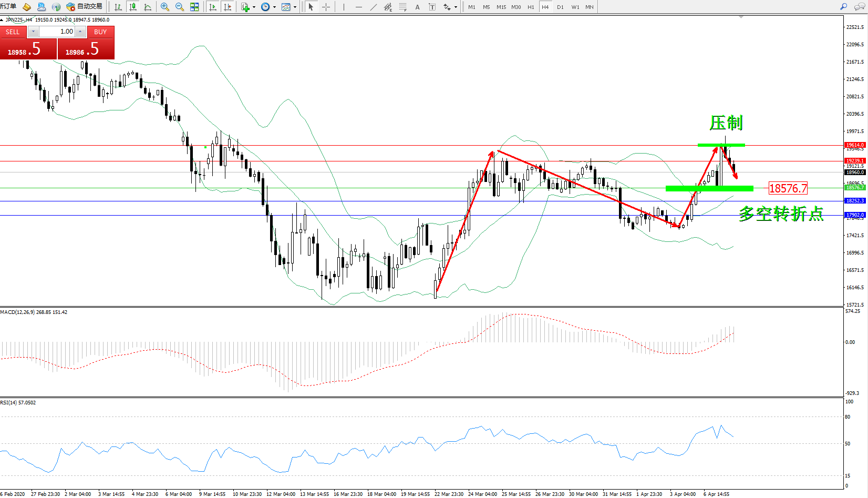The width and height of the screenshot is (868, 498).
Task: Toggle candlestick chart mode
Action: point(133,7)
